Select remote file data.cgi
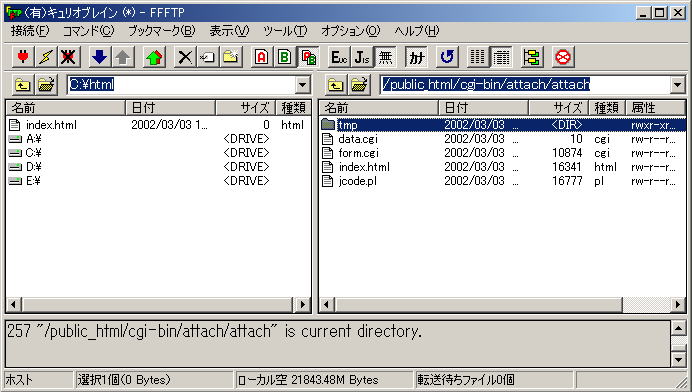The height and width of the screenshot is (392, 692). (x=358, y=139)
